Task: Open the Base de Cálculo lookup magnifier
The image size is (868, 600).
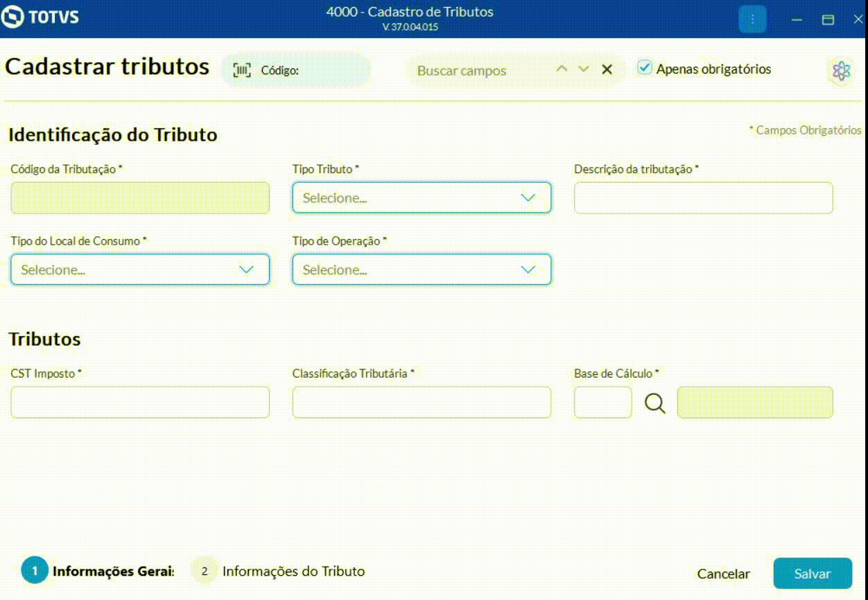Action: click(654, 403)
